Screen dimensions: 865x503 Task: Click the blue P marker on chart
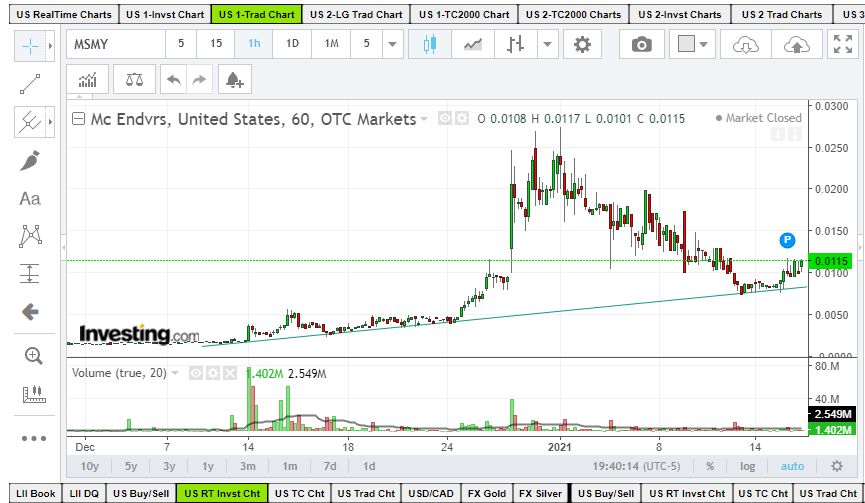(787, 240)
